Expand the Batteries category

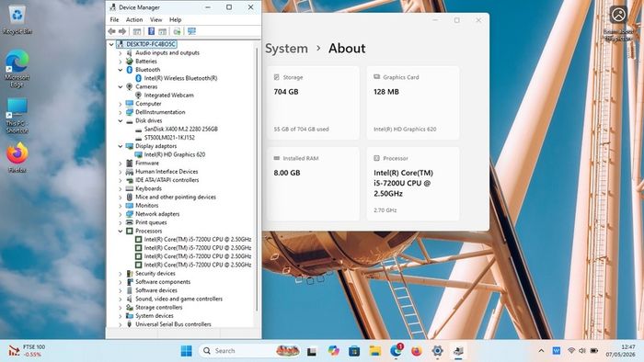pyautogui.click(x=121, y=62)
